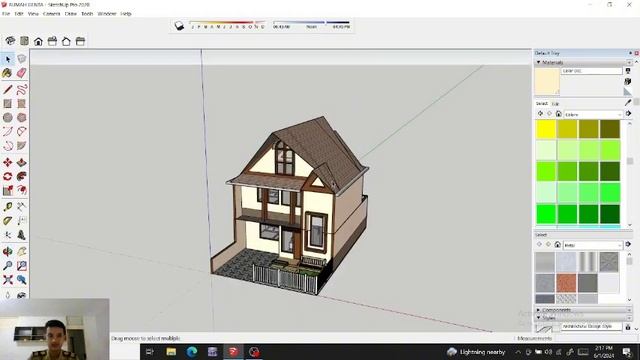Screen dimensions: 640x360
Task: Toggle Show/Hide Shadows button
Action: coord(179,26)
